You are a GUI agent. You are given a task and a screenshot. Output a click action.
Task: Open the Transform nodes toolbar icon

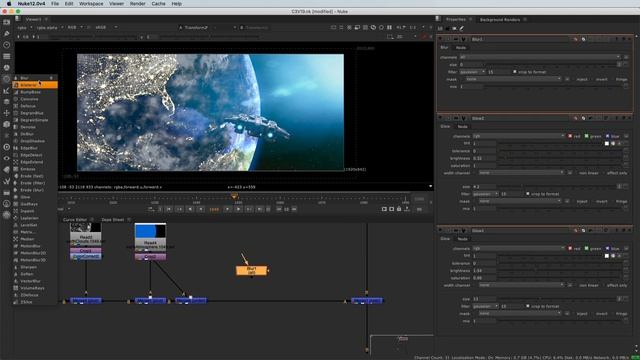click(6, 113)
